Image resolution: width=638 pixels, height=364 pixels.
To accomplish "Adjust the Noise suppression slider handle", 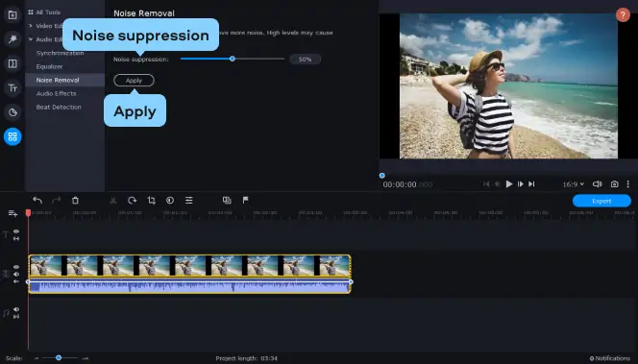I will tap(233, 59).
